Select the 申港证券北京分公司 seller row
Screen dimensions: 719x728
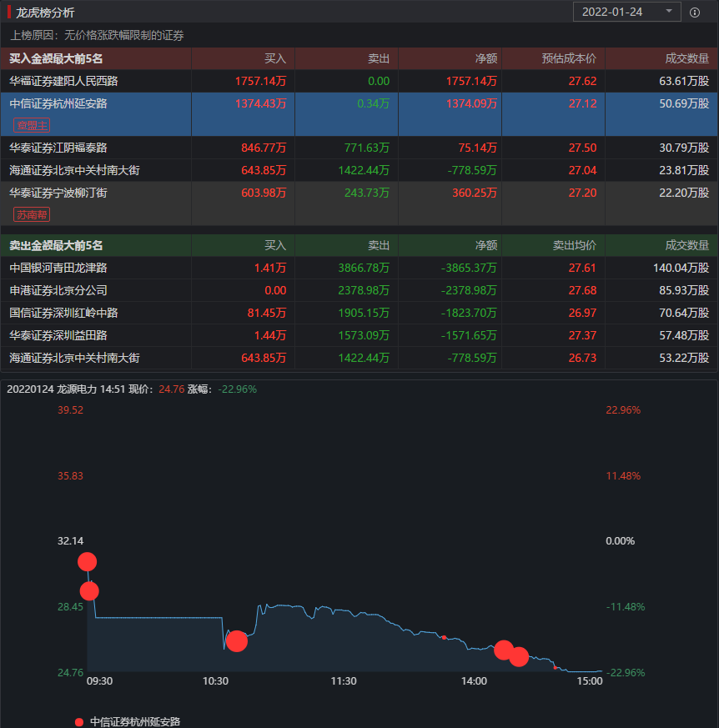click(x=58, y=290)
